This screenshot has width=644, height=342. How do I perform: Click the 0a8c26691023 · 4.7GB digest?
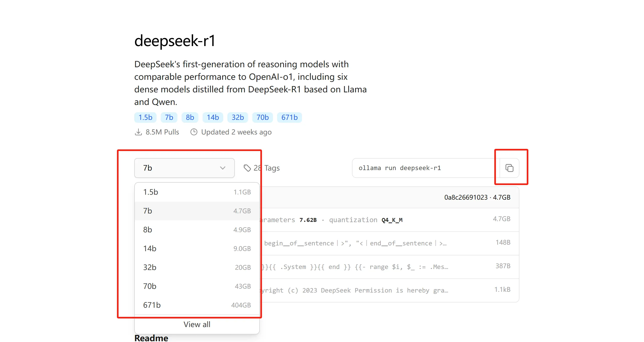477,197
